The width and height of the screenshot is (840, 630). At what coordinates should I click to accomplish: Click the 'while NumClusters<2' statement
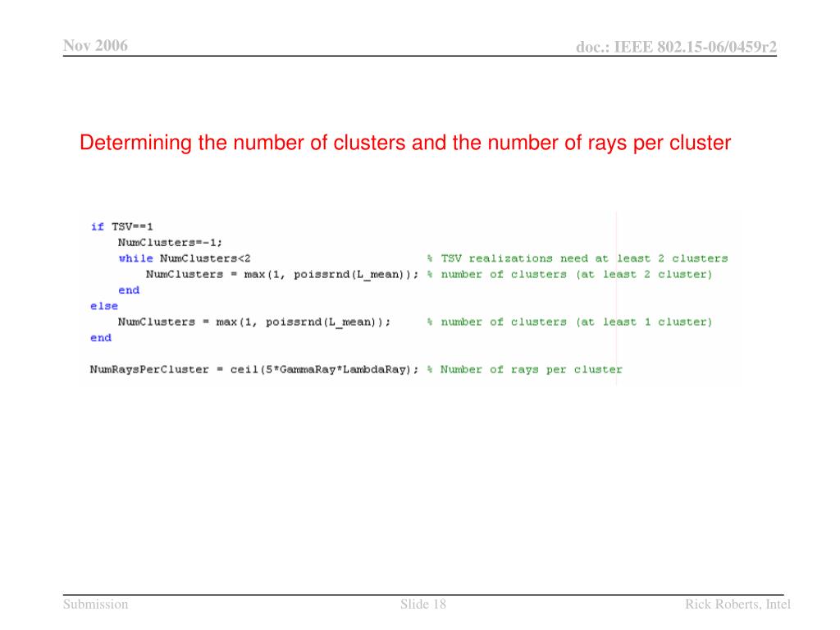coord(185,258)
